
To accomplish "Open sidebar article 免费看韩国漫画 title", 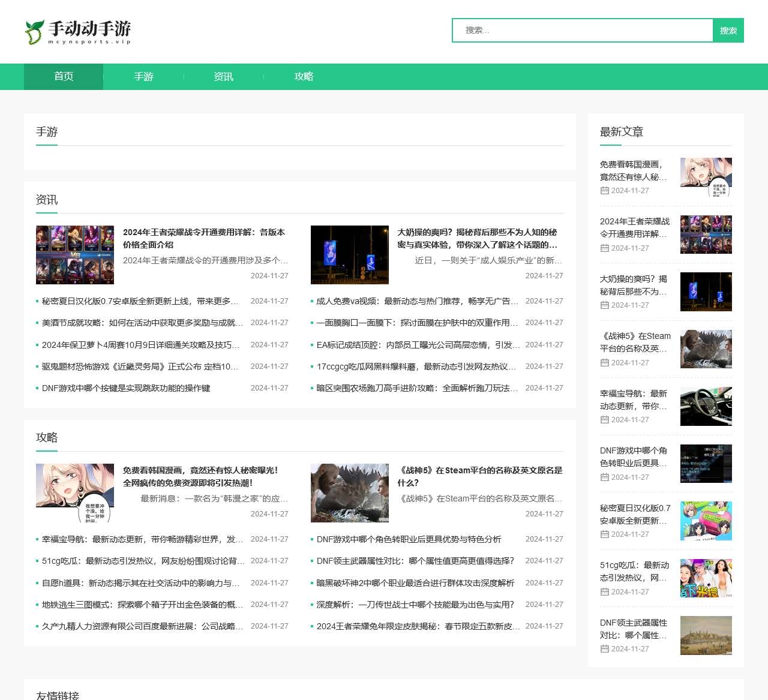I will click(634, 170).
